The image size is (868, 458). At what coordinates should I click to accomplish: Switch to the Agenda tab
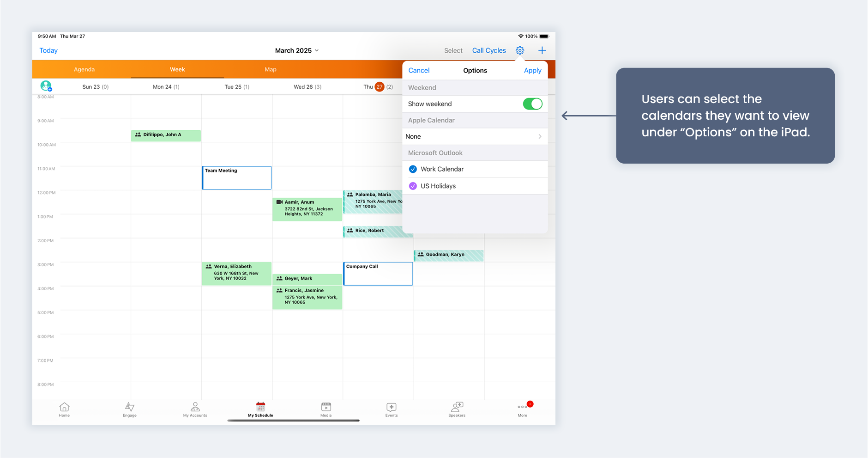coord(84,69)
